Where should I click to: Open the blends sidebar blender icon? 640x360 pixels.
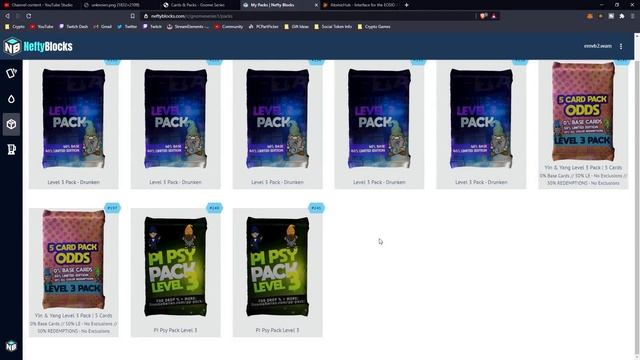(11, 149)
